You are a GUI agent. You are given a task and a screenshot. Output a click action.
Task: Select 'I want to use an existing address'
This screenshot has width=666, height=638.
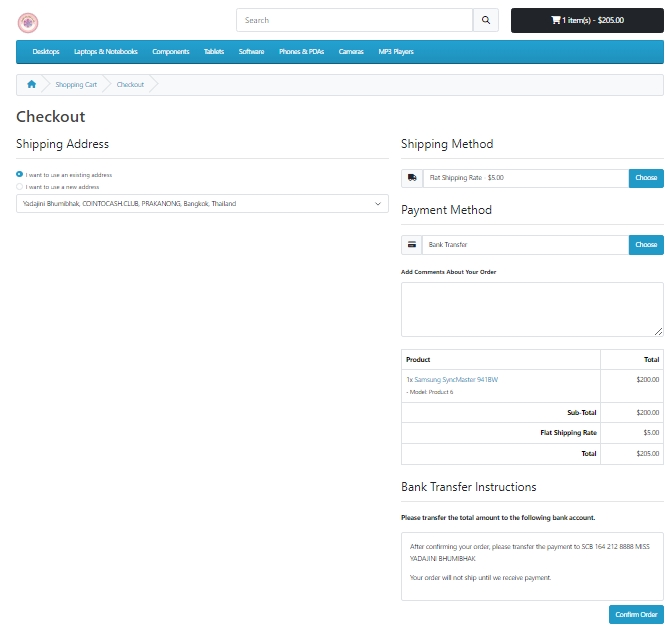20,174
